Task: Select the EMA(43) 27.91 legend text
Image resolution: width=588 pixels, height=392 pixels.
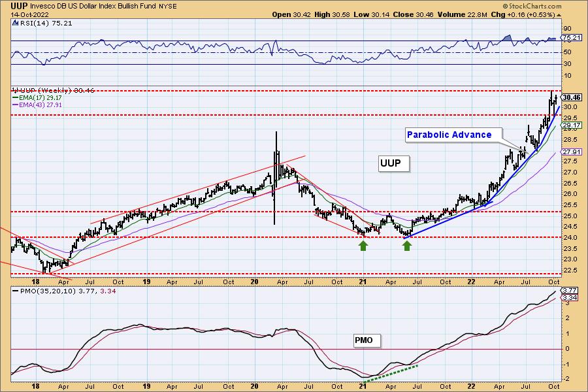Action: (x=41, y=105)
